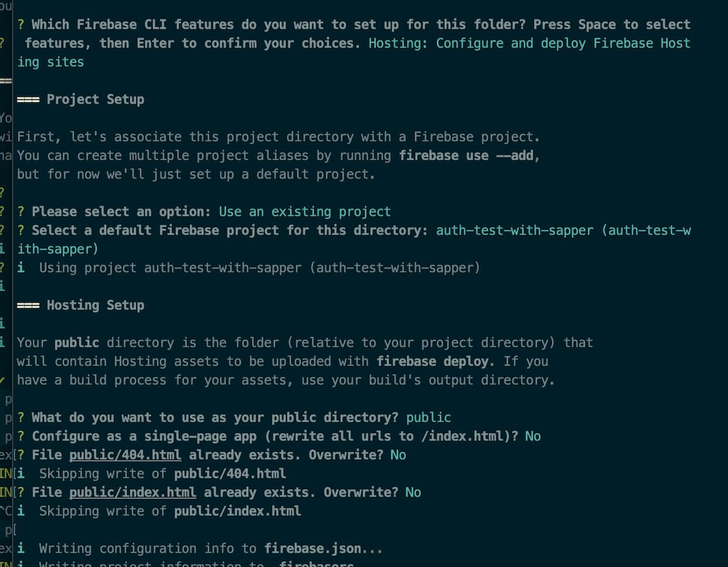
Task: Click the question mark before 'Which Firebase CLI features'
Action: (x=21, y=25)
